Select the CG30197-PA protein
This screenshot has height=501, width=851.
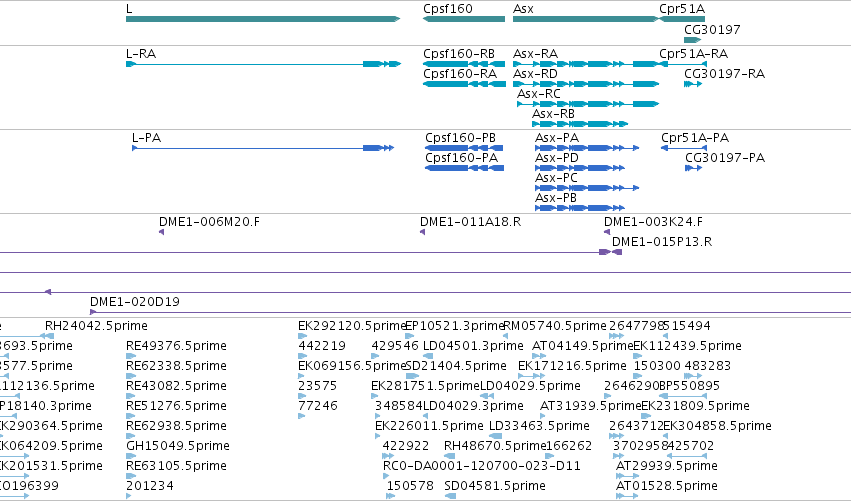pos(694,168)
